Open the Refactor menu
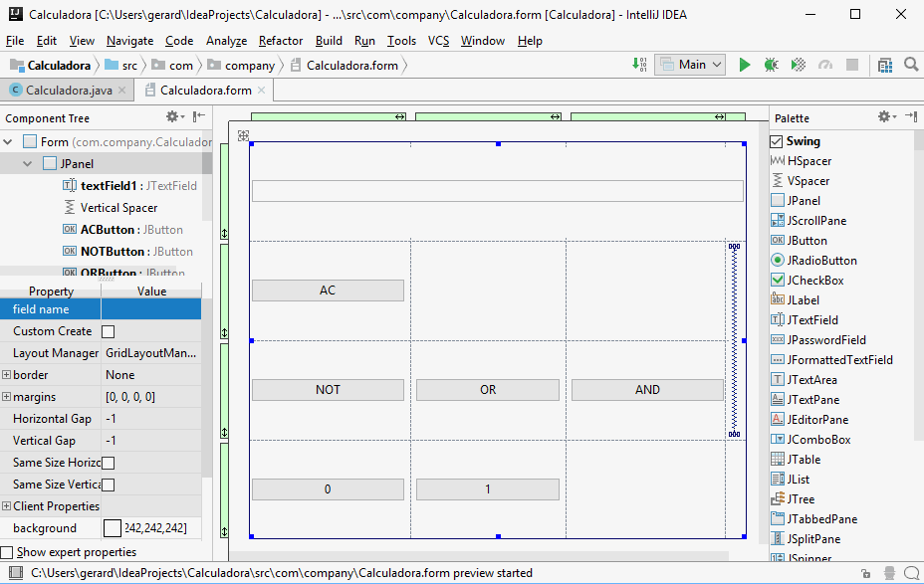The width and height of the screenshot is (924, 584). coord(280,41)
